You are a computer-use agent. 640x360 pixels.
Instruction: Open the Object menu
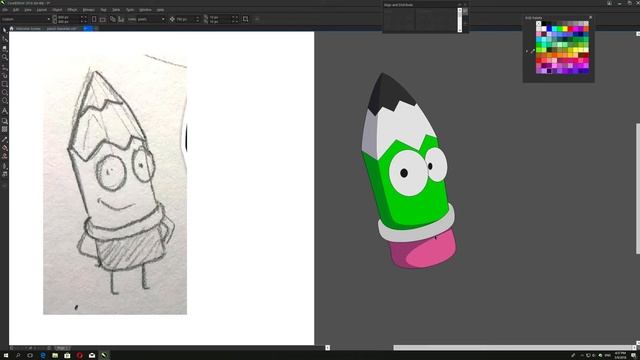[57, 10]
